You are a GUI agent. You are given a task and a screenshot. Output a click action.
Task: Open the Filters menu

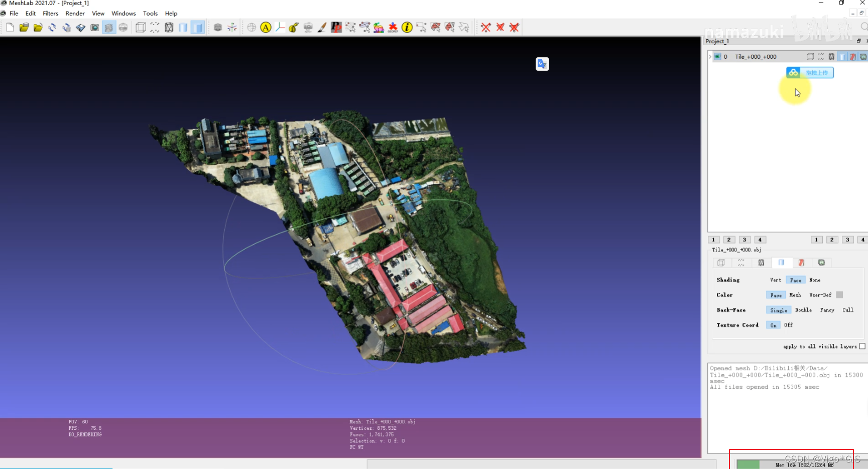(50, 14)
